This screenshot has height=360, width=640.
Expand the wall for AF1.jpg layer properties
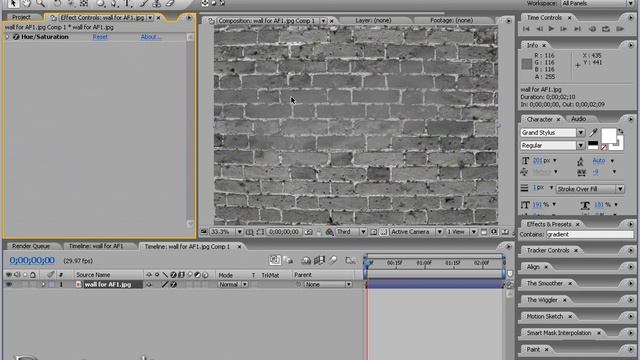[43, 284]
